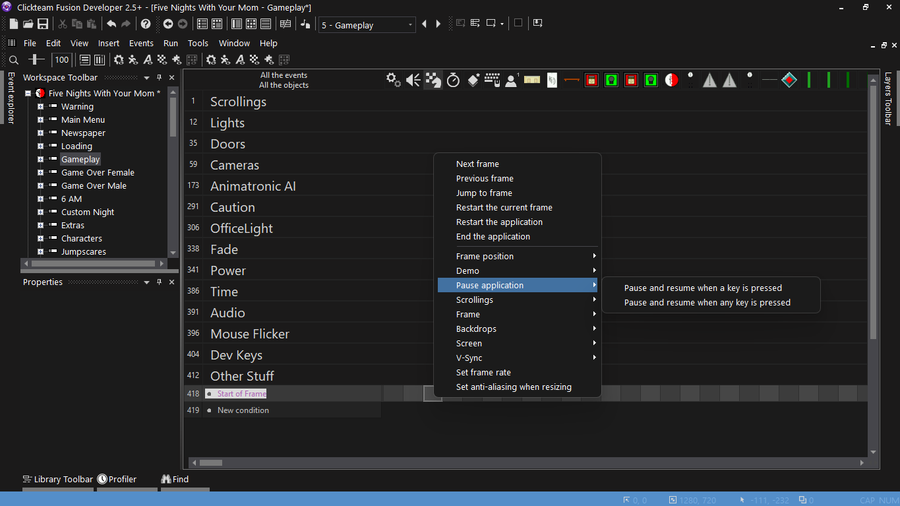
Task: Close the Properties panel
Action: tap(172, 282)
